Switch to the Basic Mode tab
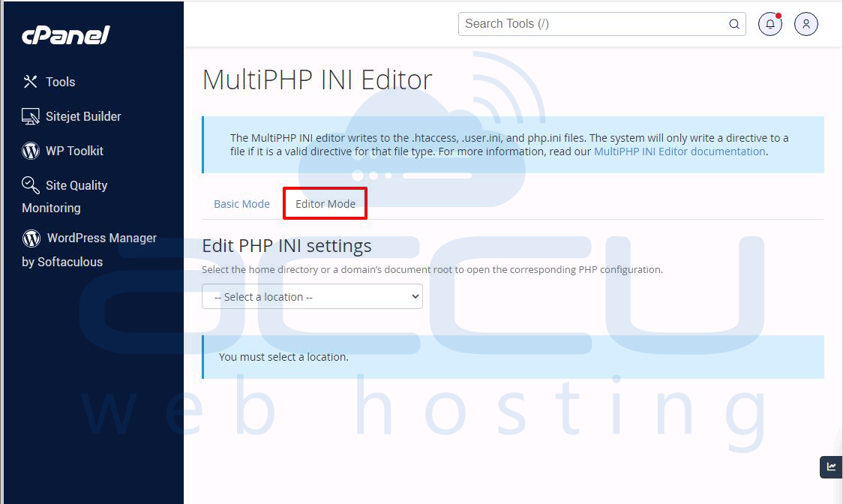The width and height of the screenshot is (843, 504). [x=242, y=204]
